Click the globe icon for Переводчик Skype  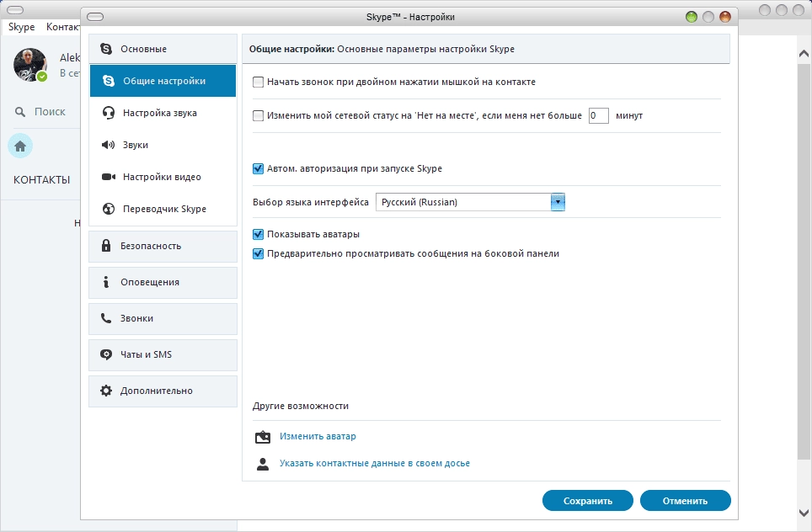coord(108,209)
